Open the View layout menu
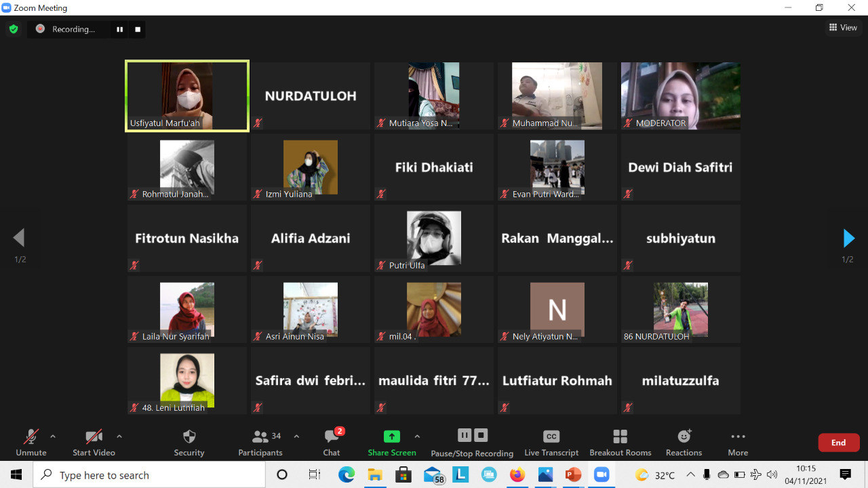The height and width of the screenshot is (488, 868). pos(843,28)
